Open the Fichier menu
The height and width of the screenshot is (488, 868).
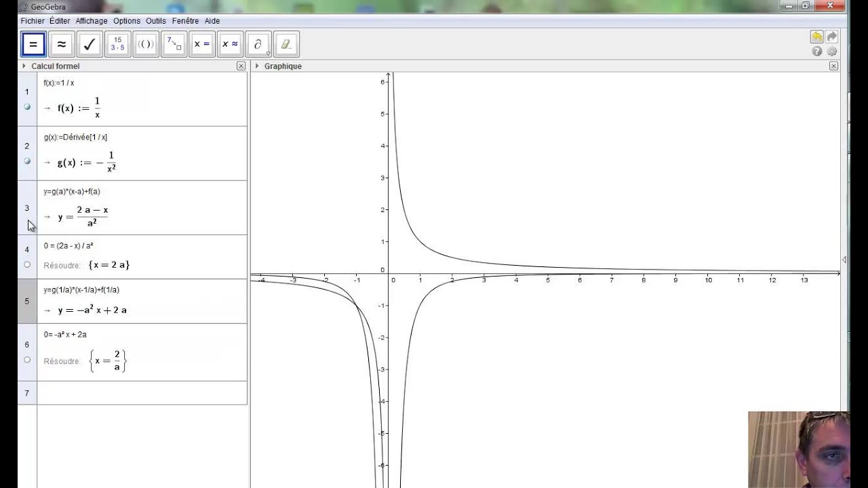coord(33,21)
